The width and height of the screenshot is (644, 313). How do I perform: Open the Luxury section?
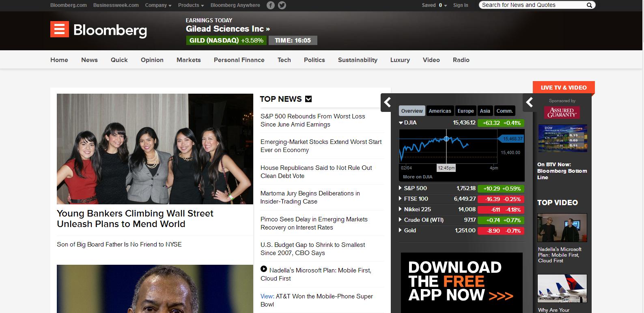[x=400, y=60]
